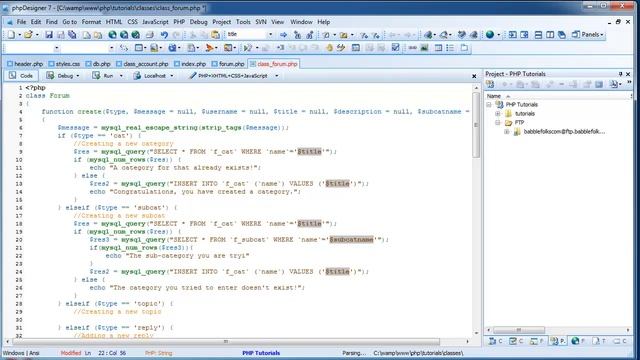Collapse the FTP folder node

pos(498,123)
